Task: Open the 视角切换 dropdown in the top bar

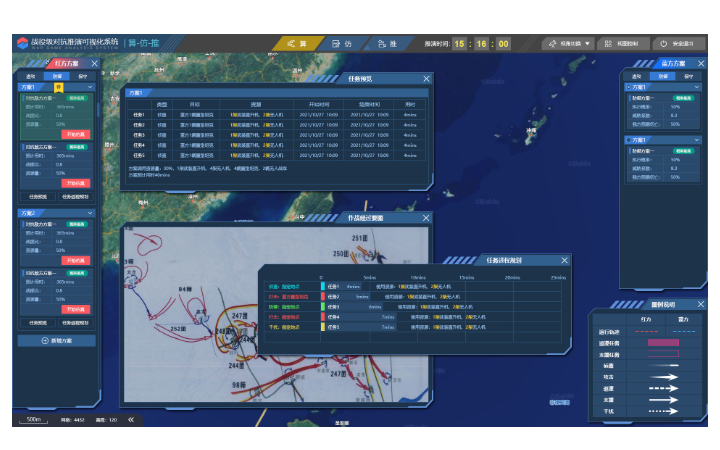Action: point(569,44)
